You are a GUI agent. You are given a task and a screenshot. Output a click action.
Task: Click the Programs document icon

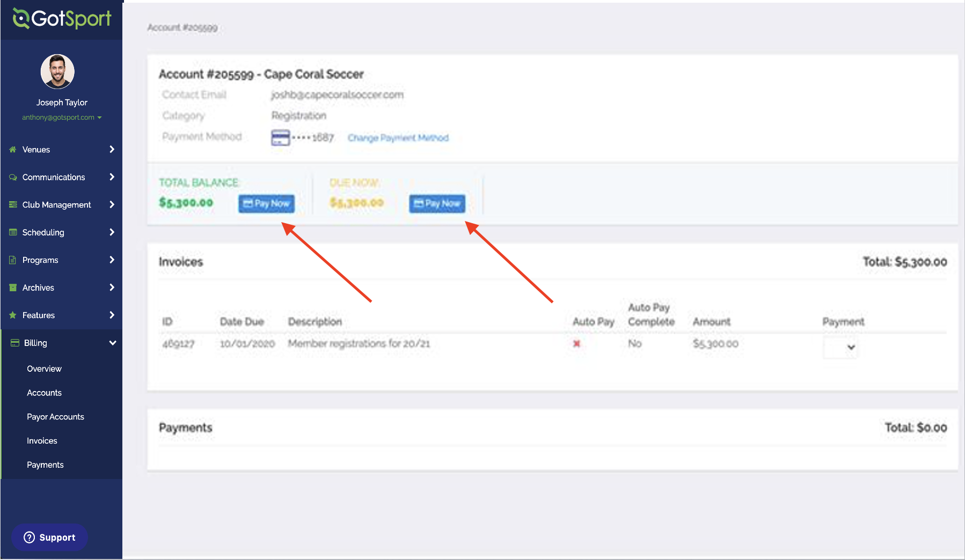[13, 260]
